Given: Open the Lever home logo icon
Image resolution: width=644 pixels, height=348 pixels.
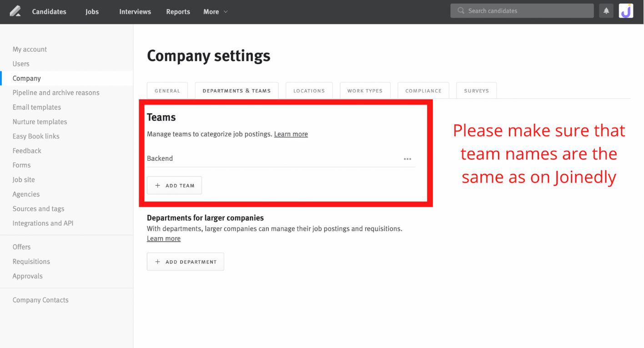Looking at the screenshot, I should [x=15, y=11].
